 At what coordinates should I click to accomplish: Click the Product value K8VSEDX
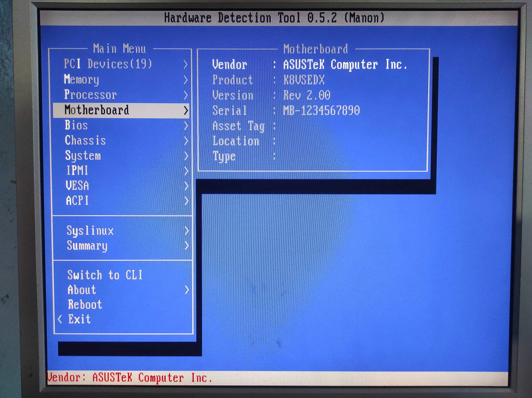click(x=304, y=80)
